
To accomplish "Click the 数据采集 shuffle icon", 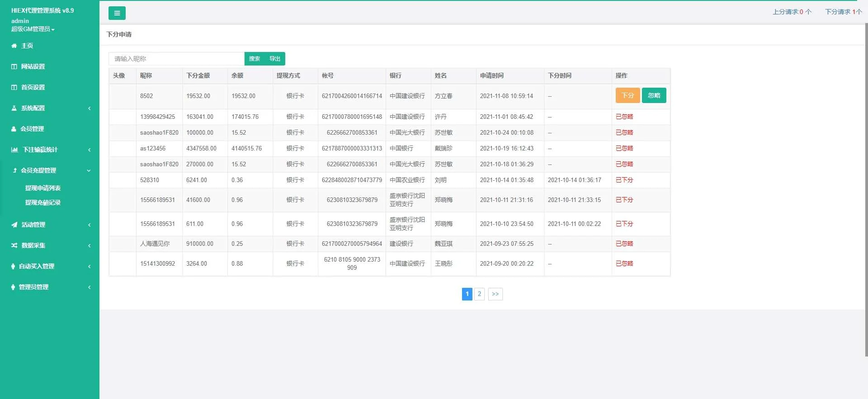I will coord(14,245).
